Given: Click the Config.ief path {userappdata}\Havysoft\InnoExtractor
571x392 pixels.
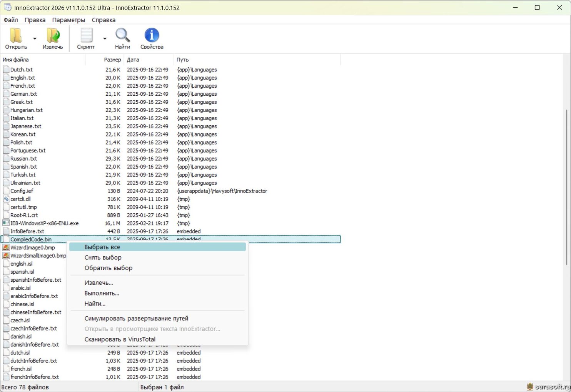Looking at the screenshot, I should [x=222, y=191].
